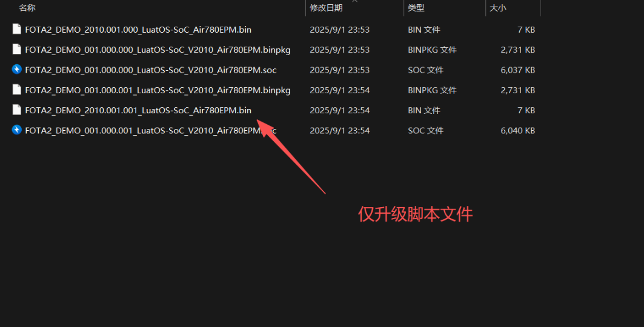Click BINPKG 文件 type of 001.000.000 row

coord(432,50)
